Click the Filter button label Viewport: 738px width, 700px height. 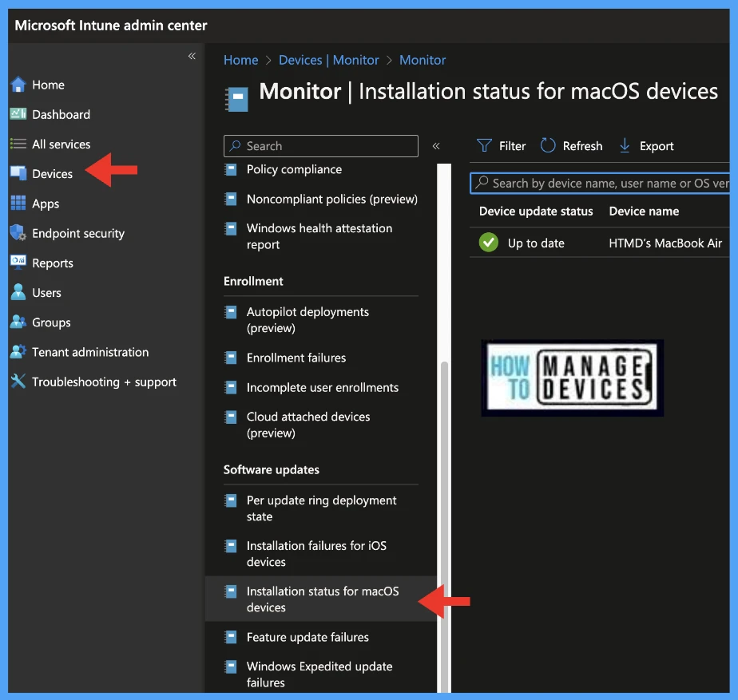[x=512, y=146]
